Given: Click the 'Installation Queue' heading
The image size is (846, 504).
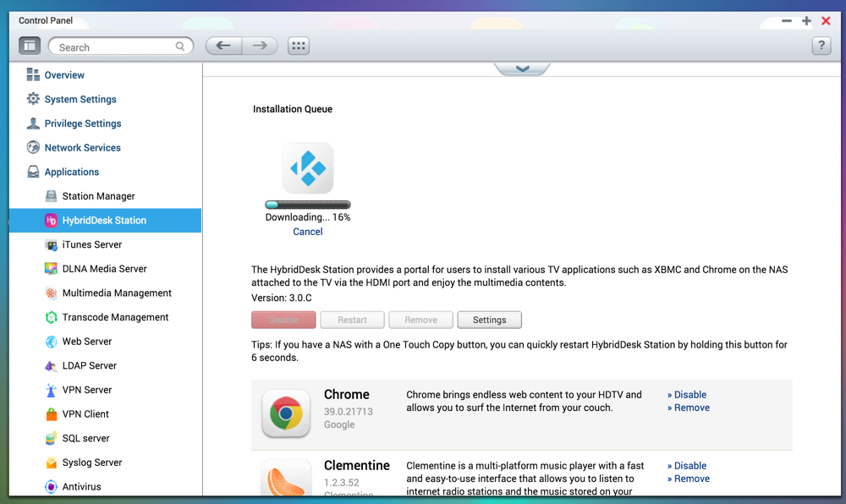Looking at the screenshot, I should point(293,109).
